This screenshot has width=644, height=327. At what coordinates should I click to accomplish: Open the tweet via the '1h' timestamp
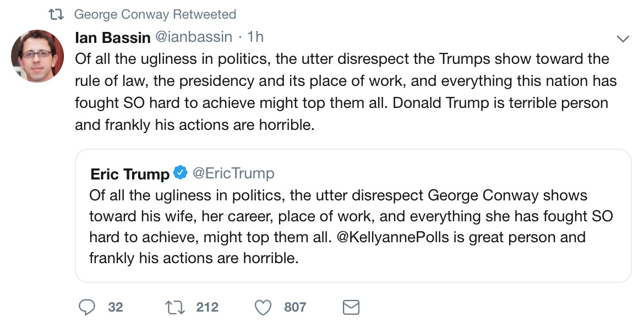tap(255, 37)
